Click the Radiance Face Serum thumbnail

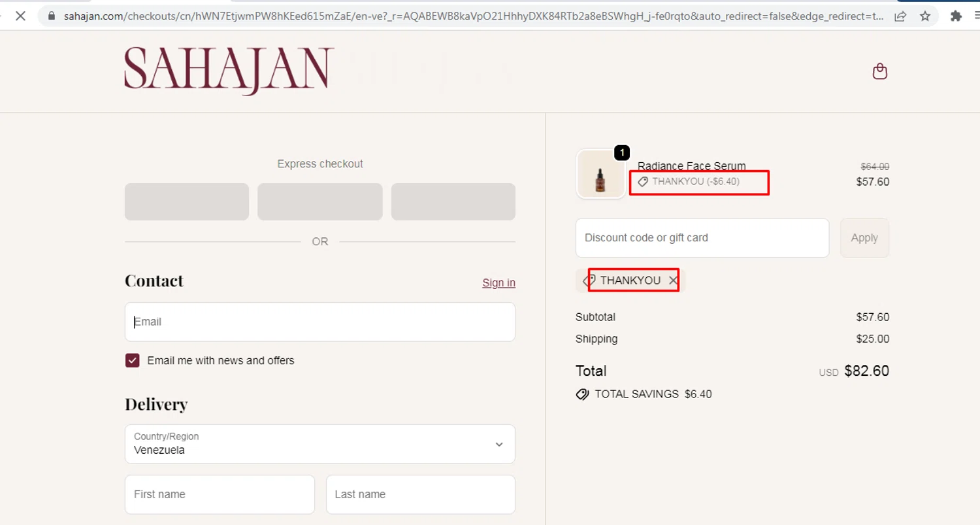point(600,175)
